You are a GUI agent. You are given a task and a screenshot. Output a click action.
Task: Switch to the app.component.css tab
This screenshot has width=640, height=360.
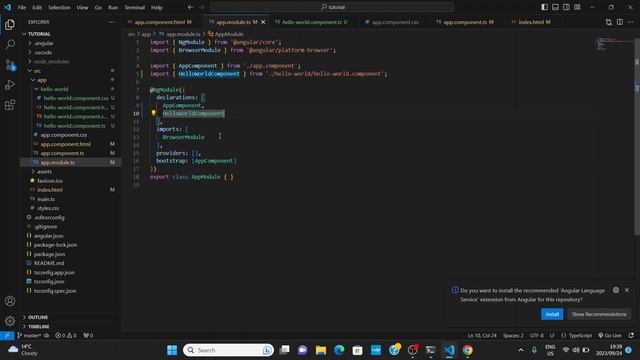(x=395, y=22)
